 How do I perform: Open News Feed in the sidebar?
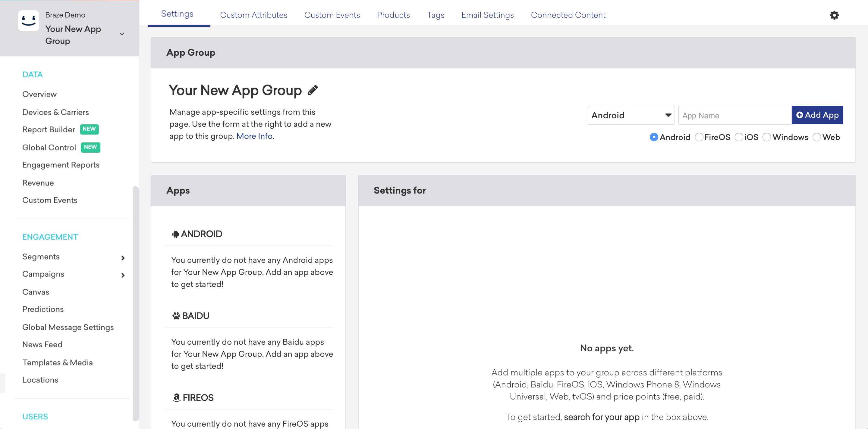(42, 344)
